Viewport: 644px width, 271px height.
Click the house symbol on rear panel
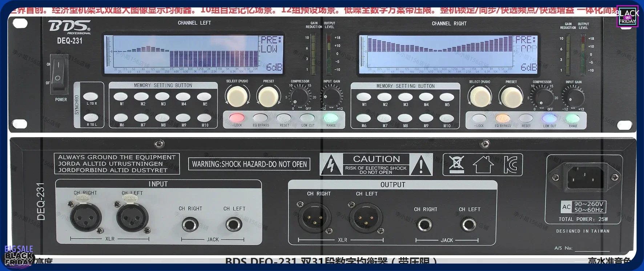(483, 164)
